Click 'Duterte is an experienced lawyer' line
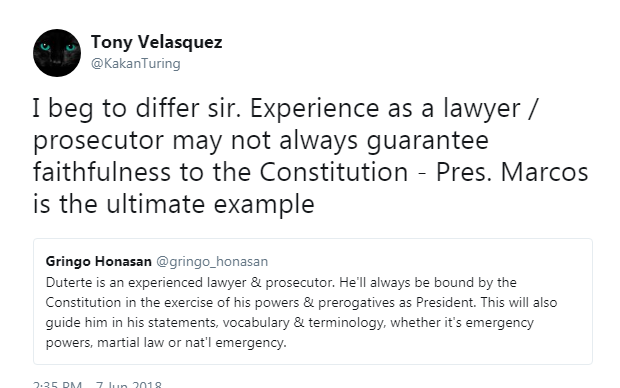 (281, 283)
